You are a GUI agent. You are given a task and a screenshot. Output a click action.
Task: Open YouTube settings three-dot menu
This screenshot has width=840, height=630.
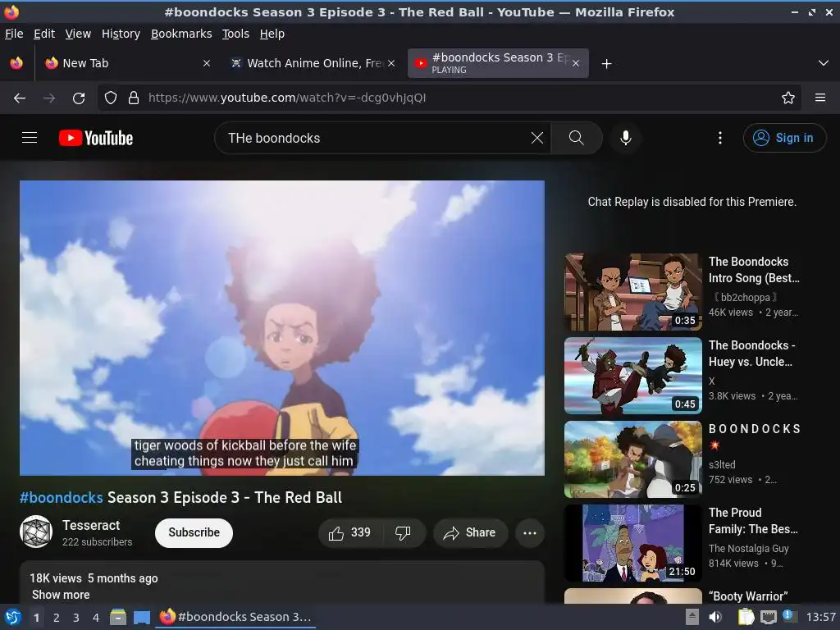720,138
